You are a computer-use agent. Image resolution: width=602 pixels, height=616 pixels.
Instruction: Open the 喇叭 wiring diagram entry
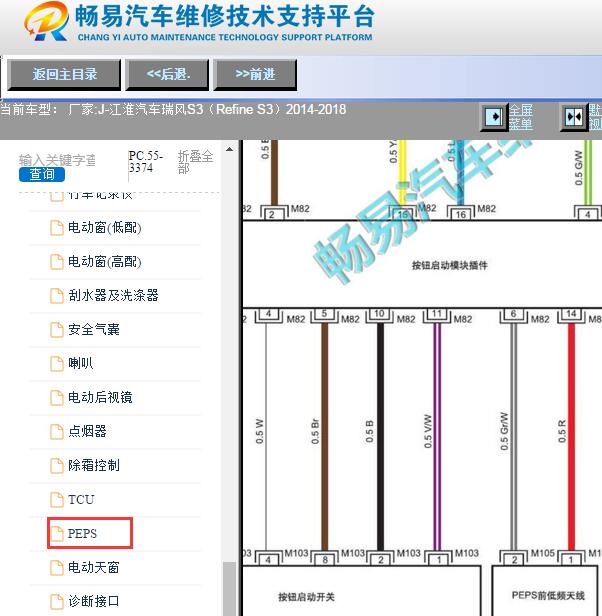[x=81, y=363]
